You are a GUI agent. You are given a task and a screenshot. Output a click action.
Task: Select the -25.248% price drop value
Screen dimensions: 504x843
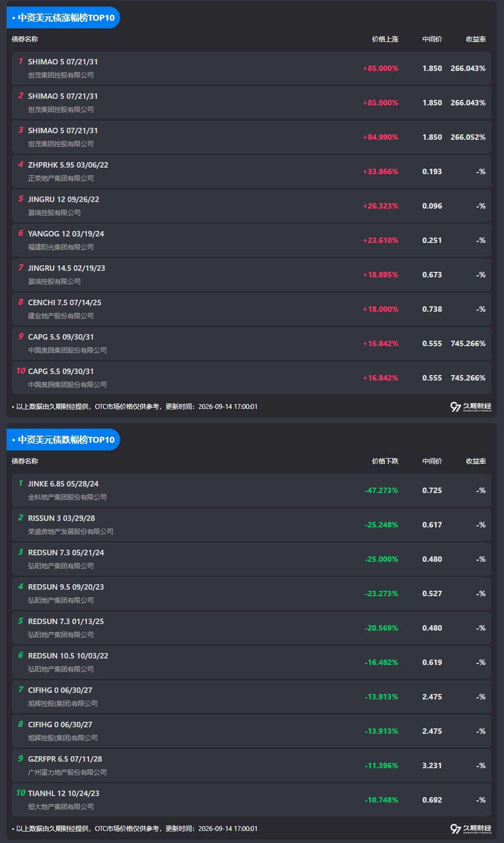[x=382, y=525]
